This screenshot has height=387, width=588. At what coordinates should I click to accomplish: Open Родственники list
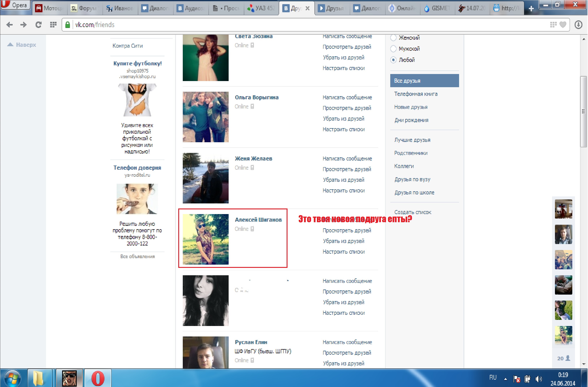411,153
